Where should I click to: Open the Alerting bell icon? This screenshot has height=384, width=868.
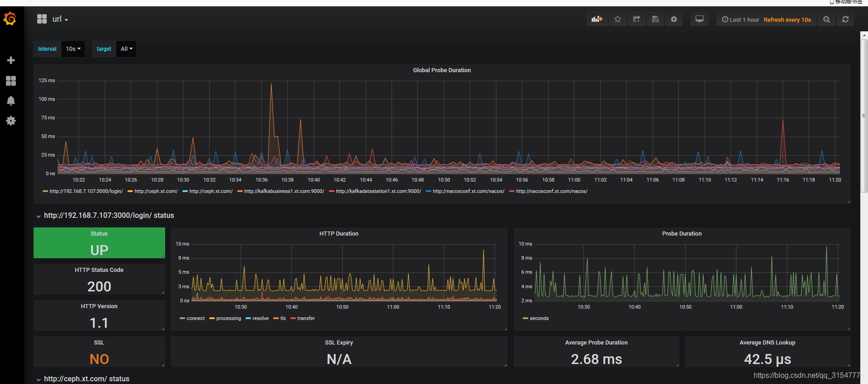coord(11,101)
